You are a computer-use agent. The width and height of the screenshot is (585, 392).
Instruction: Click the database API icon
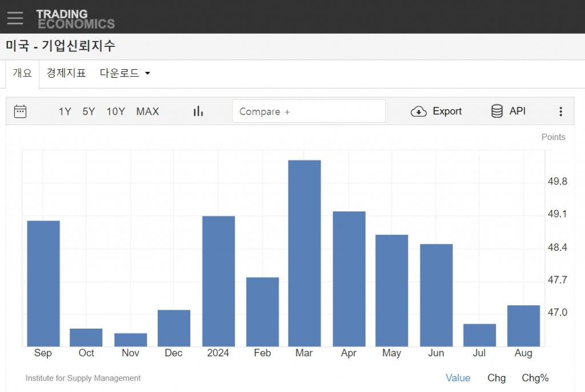coord(497,111)
